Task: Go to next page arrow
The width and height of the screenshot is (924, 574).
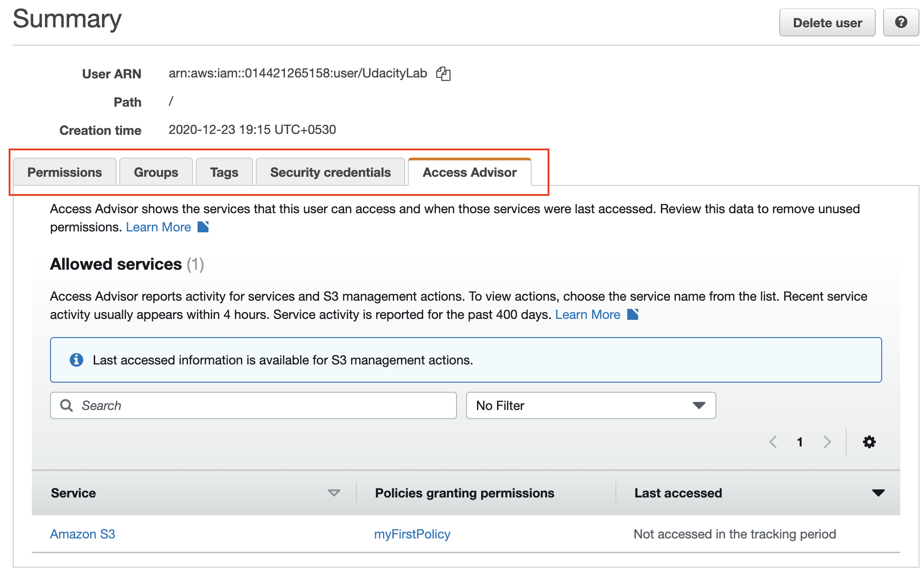Action: pyautogui.click(x=827, y=442)
